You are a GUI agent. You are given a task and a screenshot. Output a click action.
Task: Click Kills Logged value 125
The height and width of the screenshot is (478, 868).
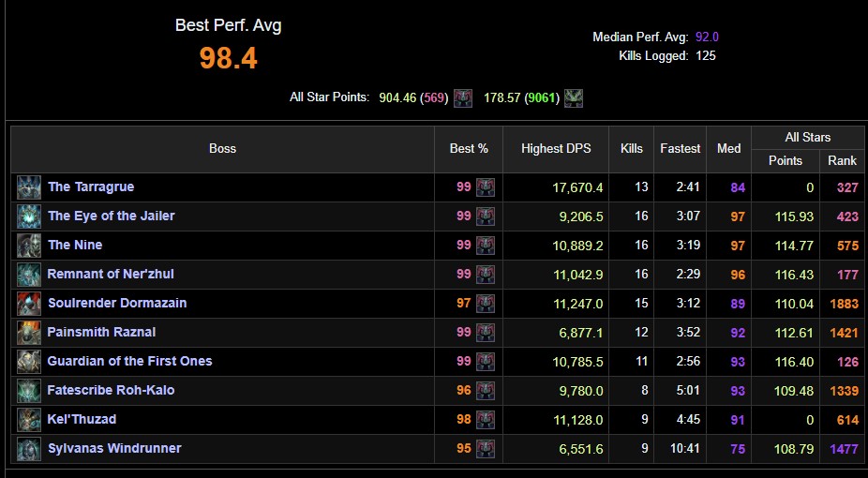(x=706, y=56)
